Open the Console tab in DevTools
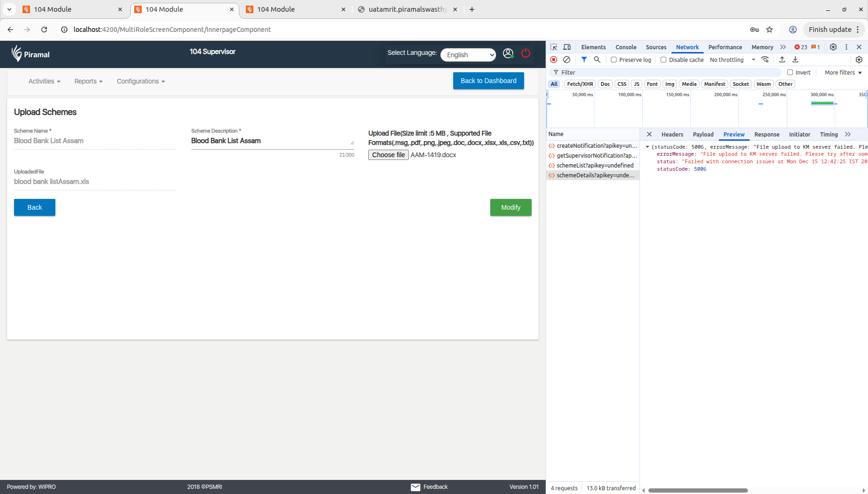Image resolution: width=868 pixels, height=494 pixels. pos(626,47)
